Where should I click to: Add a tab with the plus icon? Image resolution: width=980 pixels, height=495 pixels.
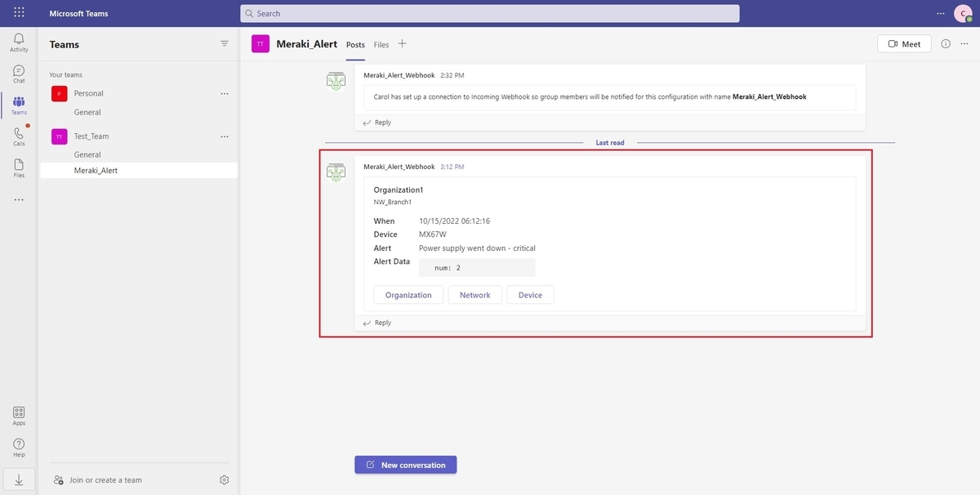(402, 44)
